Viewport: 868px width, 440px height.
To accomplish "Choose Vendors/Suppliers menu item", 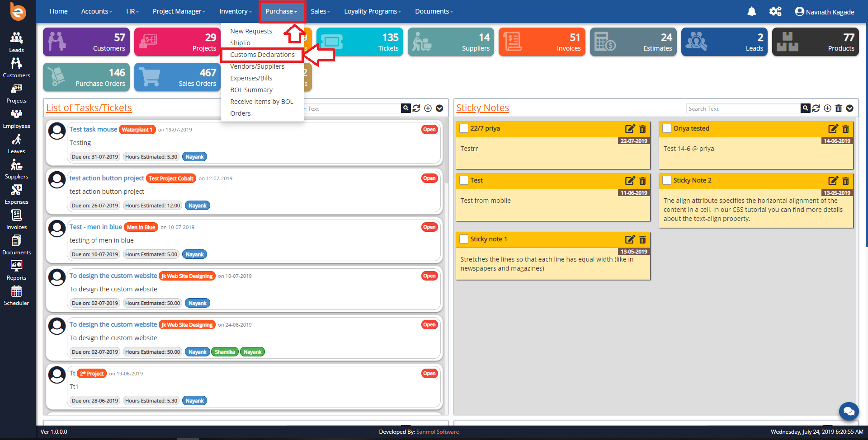I will click(x=257, y=66).
